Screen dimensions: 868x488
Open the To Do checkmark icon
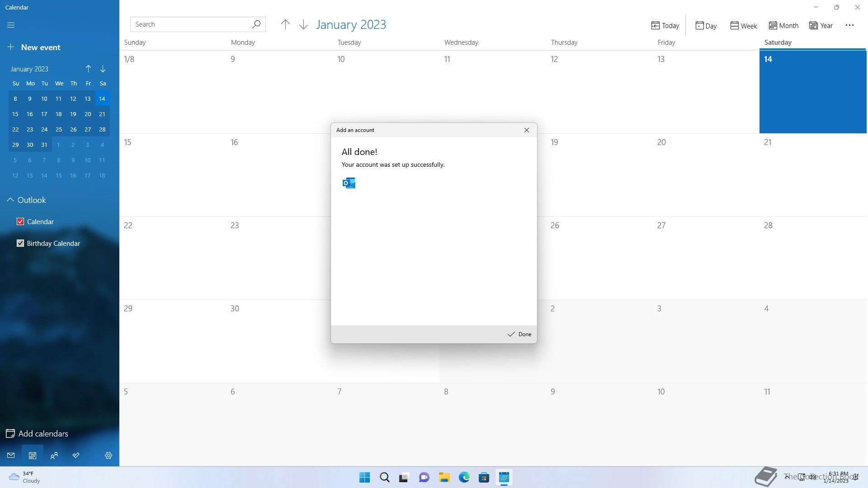pyautogui.click(x=76, y=455)
